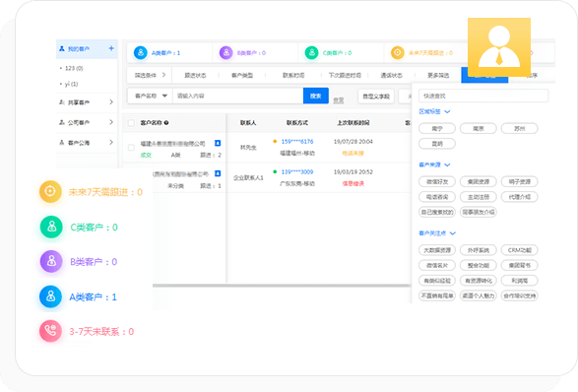Check the first customer row checkbox
The height and width of the screenshot is (392, 578).
[x=131, y=148]
